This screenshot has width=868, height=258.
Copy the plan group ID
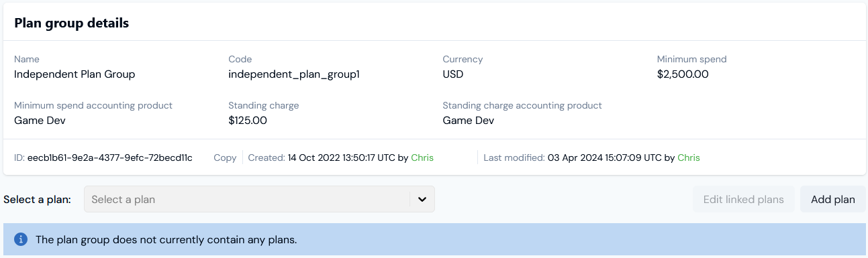click(x=225, y=158)
